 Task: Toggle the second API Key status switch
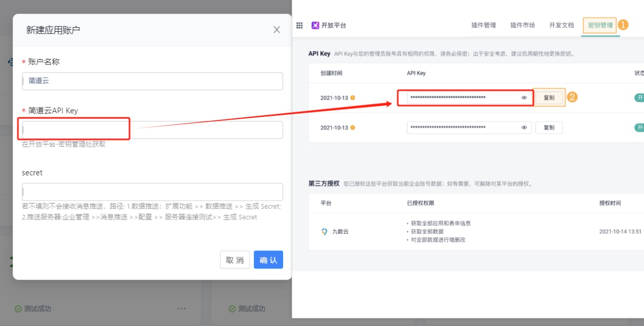pyautogui.click(x=639, y=127)
